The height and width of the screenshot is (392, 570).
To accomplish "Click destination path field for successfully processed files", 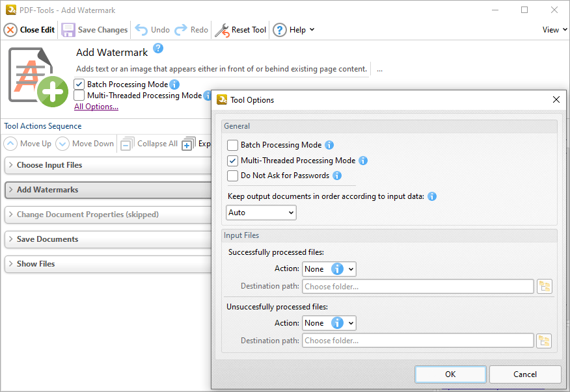I will (418, 287).
